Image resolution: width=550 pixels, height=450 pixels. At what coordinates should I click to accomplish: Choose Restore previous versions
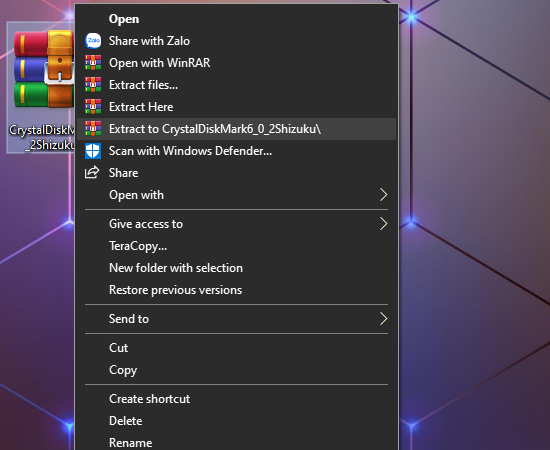click(236, 290)
